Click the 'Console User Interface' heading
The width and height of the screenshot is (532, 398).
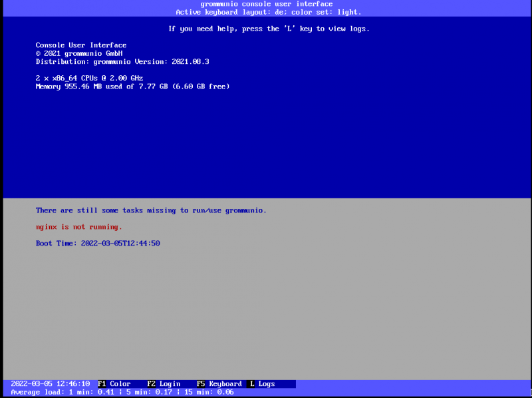tap(81, 45)
